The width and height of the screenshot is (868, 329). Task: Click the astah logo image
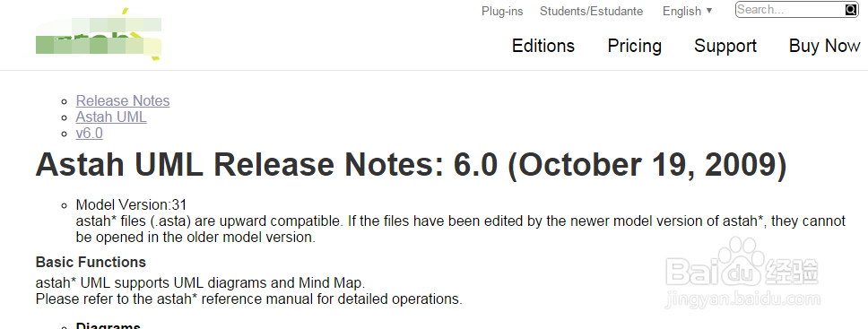[98, 33]
